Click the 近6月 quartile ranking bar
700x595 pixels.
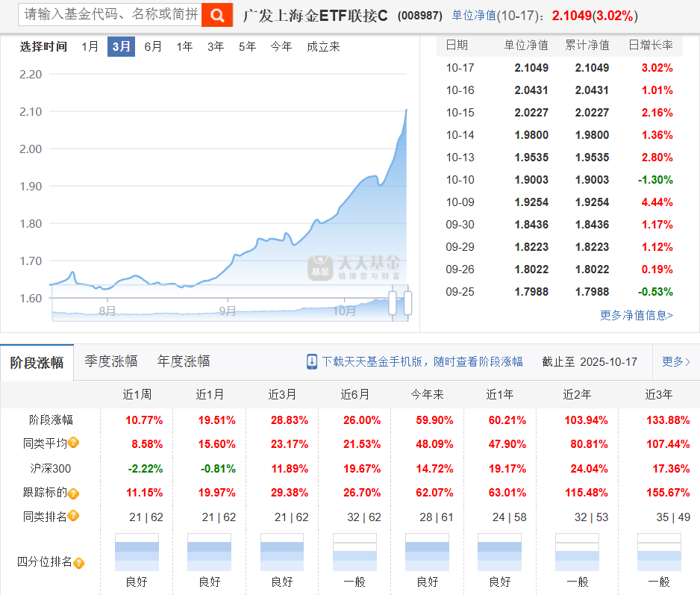(x=354, y=552)
